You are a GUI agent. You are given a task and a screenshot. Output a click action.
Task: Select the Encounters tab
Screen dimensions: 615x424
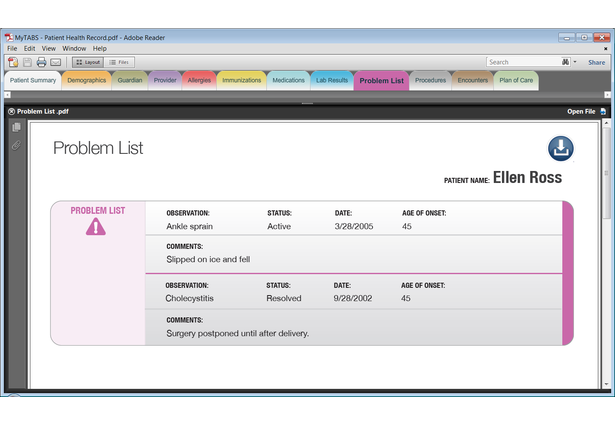tap(473, 80)
